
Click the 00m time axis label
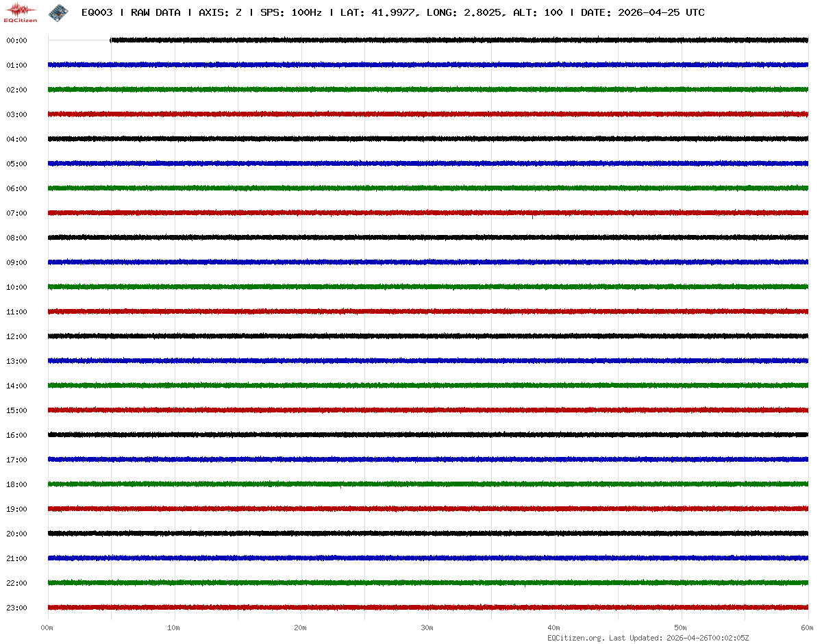[x=47, y=628]
